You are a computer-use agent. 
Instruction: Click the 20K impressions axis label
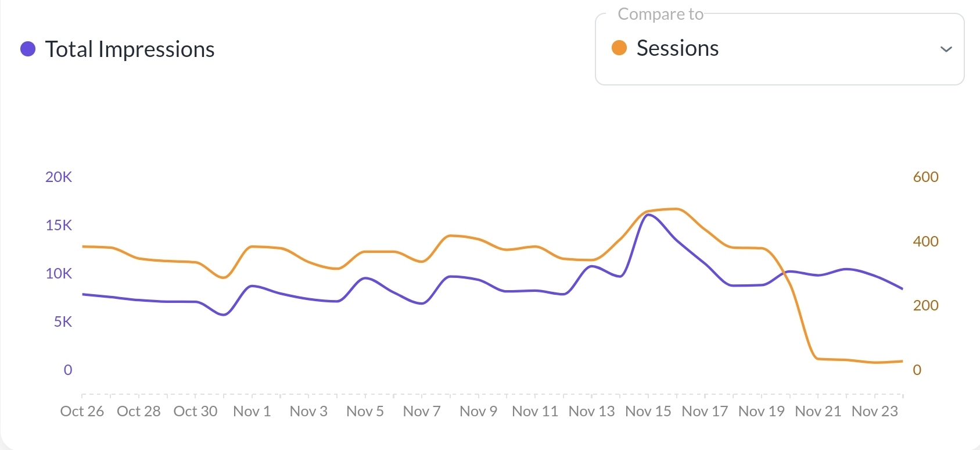pyautogui.click(x=59, y=177)
